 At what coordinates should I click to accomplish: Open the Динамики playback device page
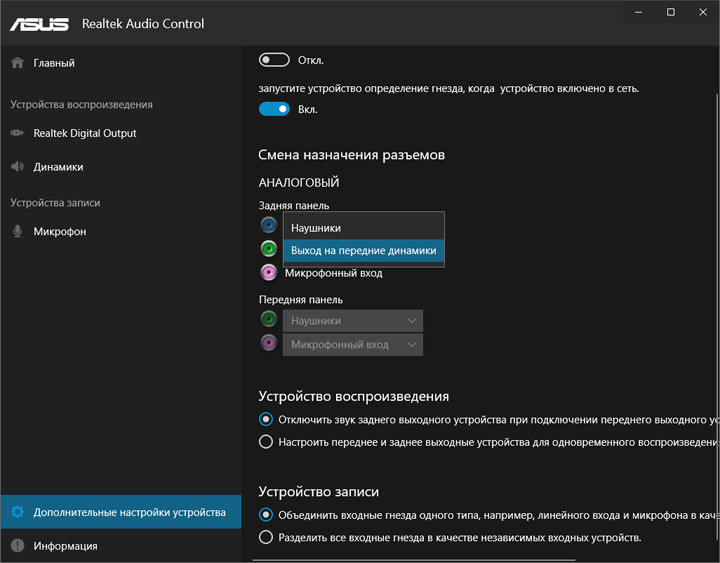pos(58,167)
